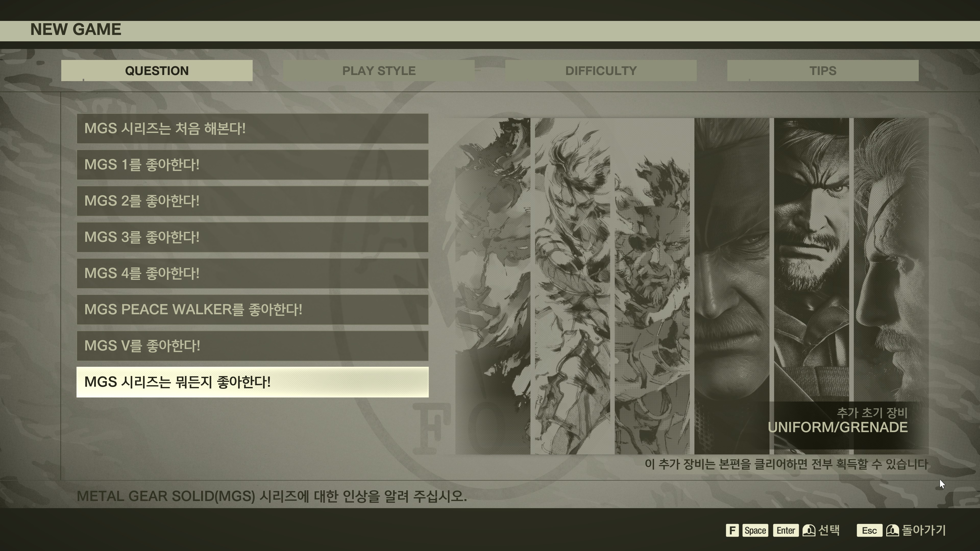Click the 돌아가기 back label

[924, 530]
